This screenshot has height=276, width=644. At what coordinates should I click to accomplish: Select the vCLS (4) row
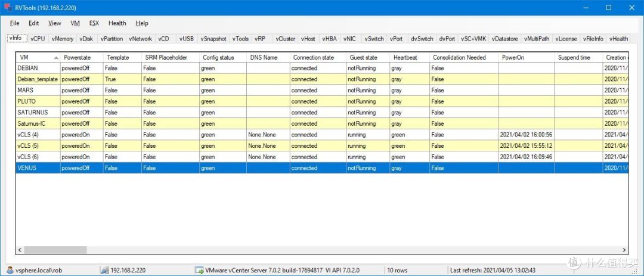click(x=322, y=134)
